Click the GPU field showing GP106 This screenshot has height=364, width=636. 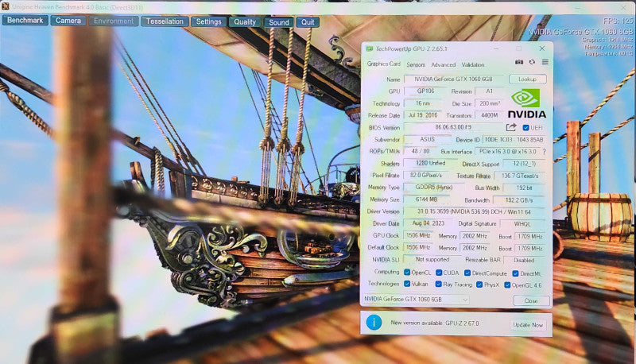coord(425,91)
